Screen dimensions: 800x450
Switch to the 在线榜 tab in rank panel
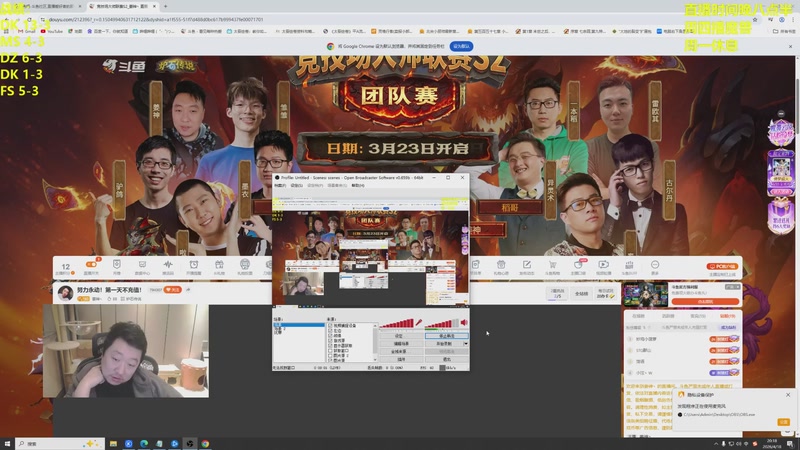pos(638,316)
